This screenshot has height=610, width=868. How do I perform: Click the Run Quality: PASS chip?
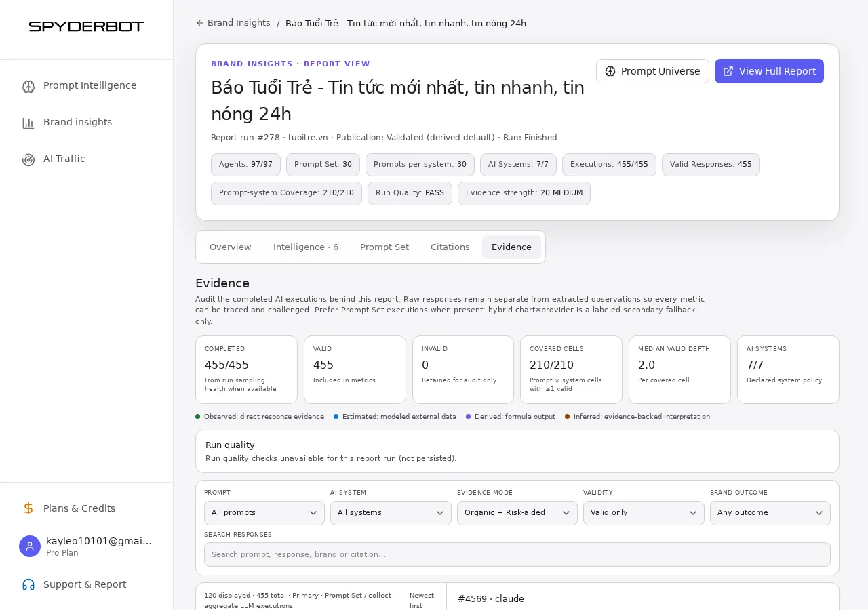coord(410,193)
